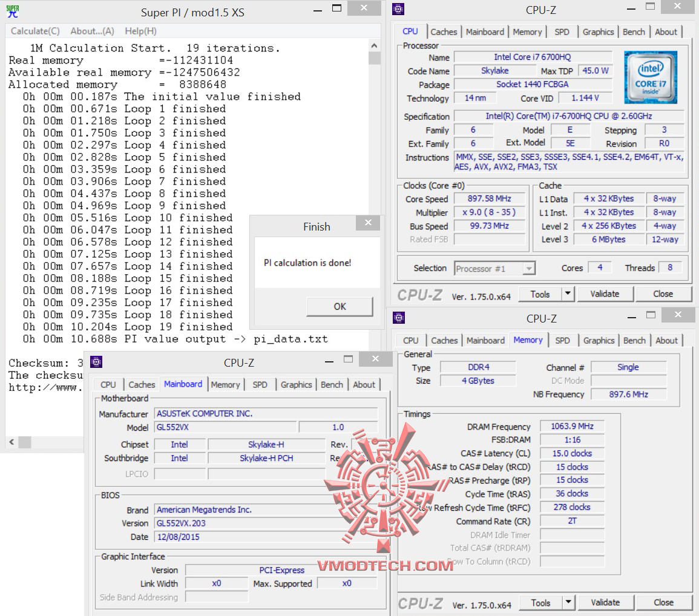Viewport: 699px width, 616px height.
Task: Select Caches tab in Memory CPU-Z window
Action: tap(444, 341)
